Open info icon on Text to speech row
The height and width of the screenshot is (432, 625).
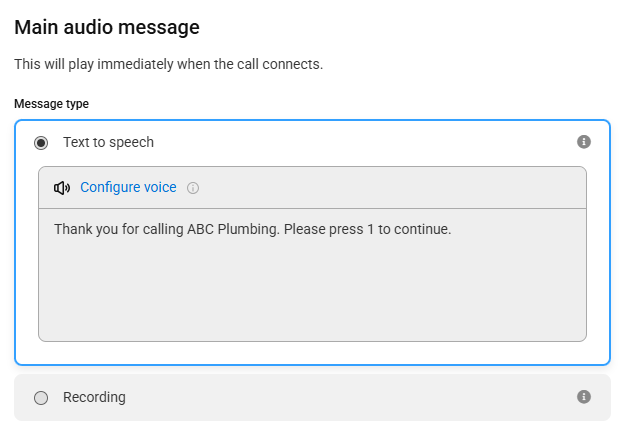[x=584, y=141]
